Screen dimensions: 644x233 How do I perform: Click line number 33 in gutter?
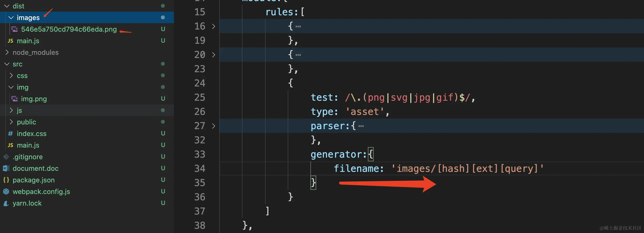199,154
